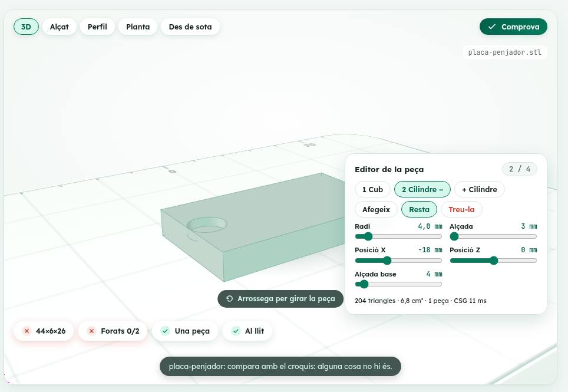Switch to the Perfil view

tap(97, 27)
